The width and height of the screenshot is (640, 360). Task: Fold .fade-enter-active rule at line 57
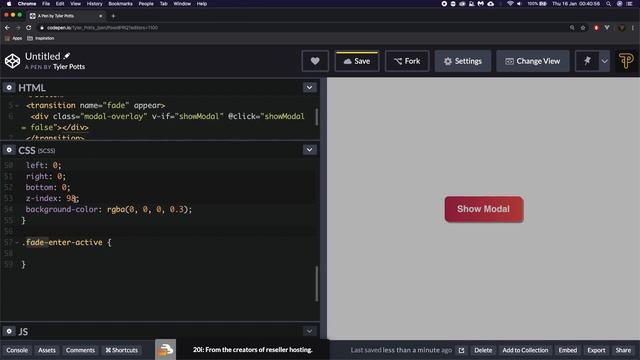[x=17, y=242]
